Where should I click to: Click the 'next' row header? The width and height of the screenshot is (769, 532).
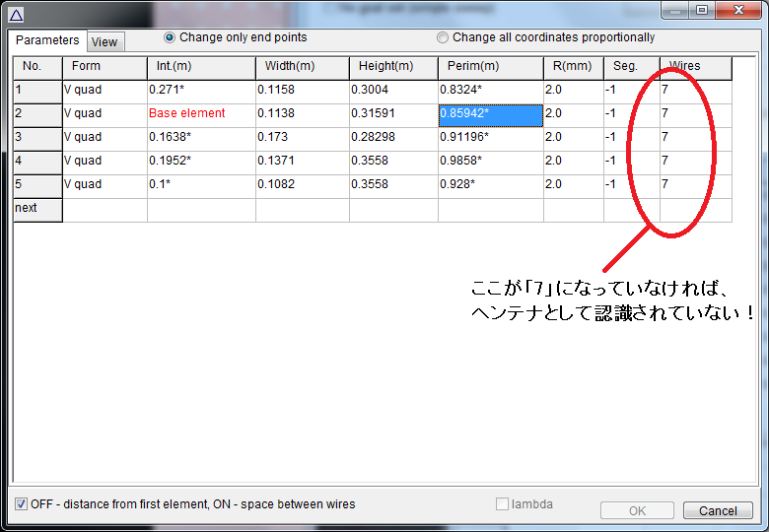(37, 210)
